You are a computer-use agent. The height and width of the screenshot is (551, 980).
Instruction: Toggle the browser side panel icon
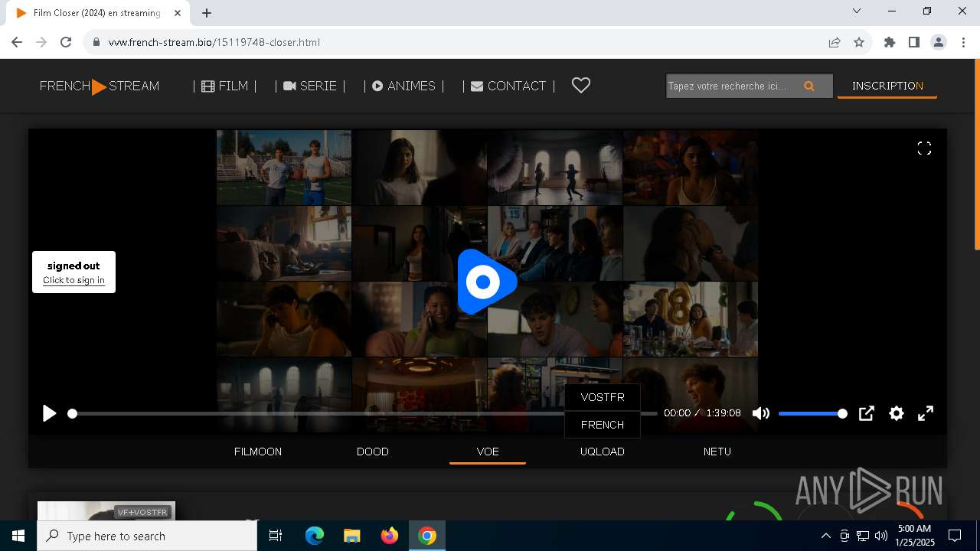pyautogui.click(x=914, y=42)
